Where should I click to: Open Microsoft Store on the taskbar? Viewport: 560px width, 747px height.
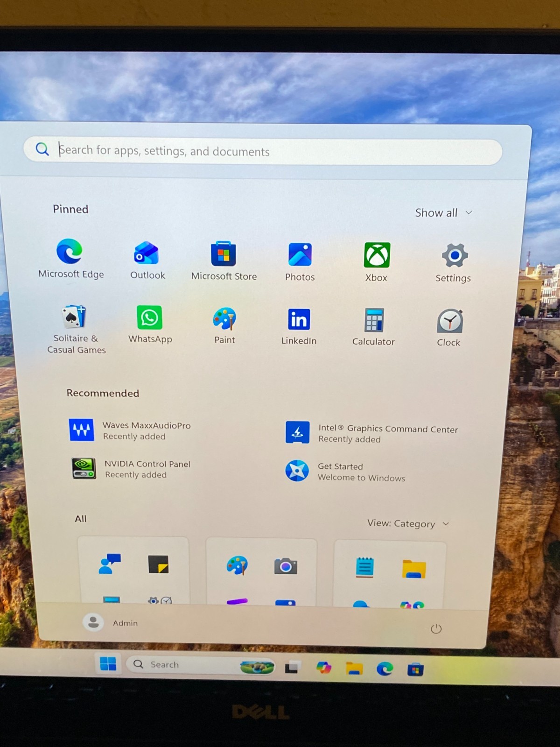pyautogui.click(x=415, y=670)
